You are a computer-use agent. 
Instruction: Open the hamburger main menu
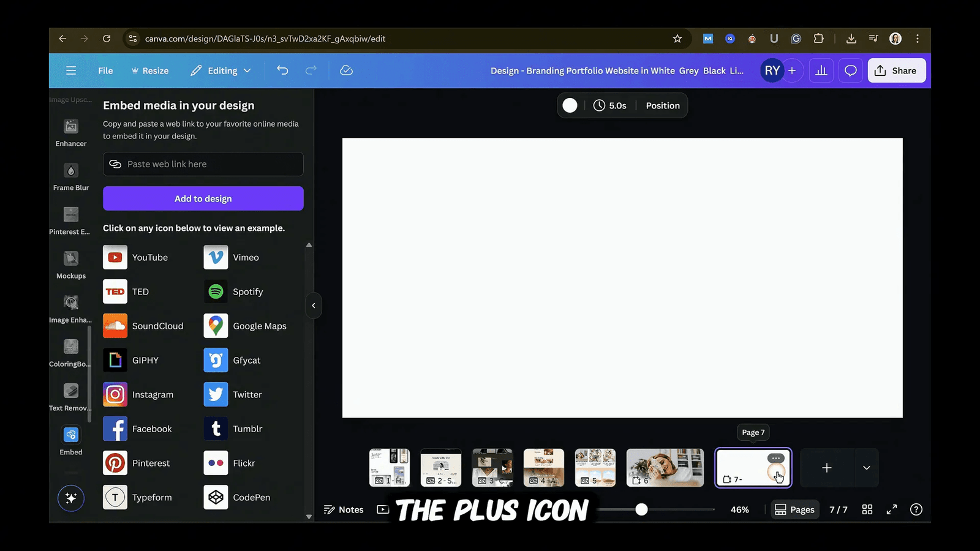71,70
